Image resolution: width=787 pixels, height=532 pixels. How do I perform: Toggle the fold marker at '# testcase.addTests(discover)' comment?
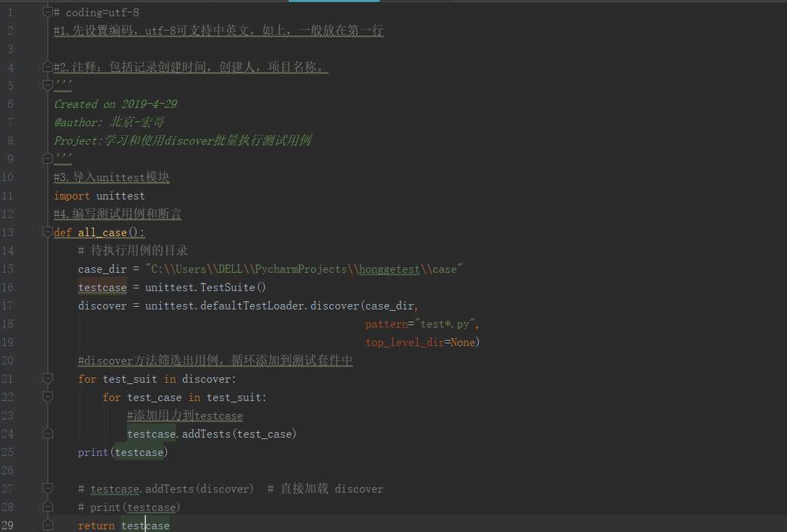coord(48,489)
